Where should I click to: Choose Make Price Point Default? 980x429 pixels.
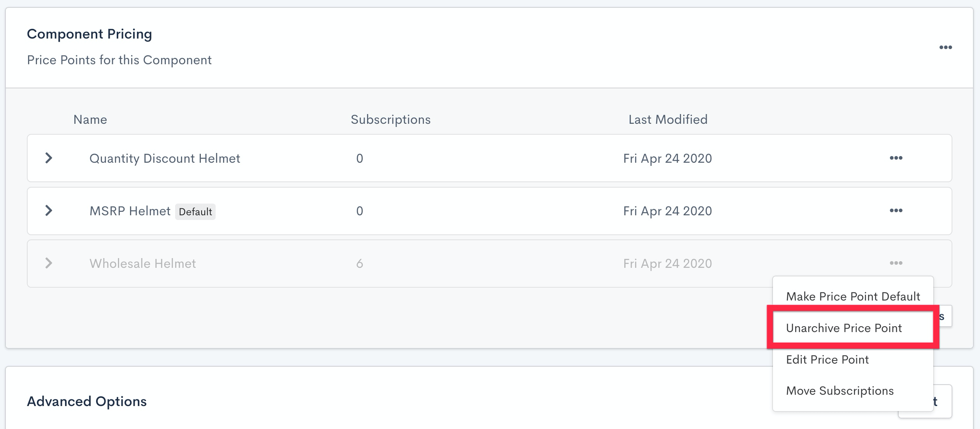pos(853,297)
